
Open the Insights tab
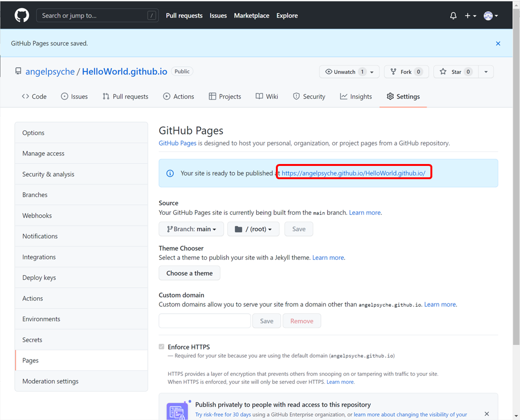356,97
